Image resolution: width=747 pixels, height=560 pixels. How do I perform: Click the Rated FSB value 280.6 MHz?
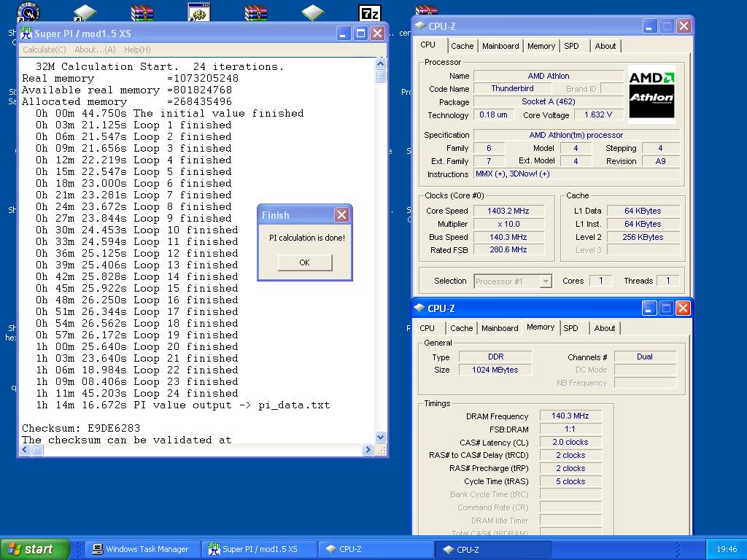point(508,250)
